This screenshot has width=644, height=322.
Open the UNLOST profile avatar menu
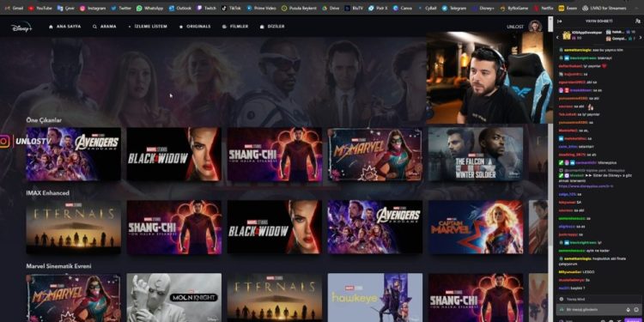535,26
